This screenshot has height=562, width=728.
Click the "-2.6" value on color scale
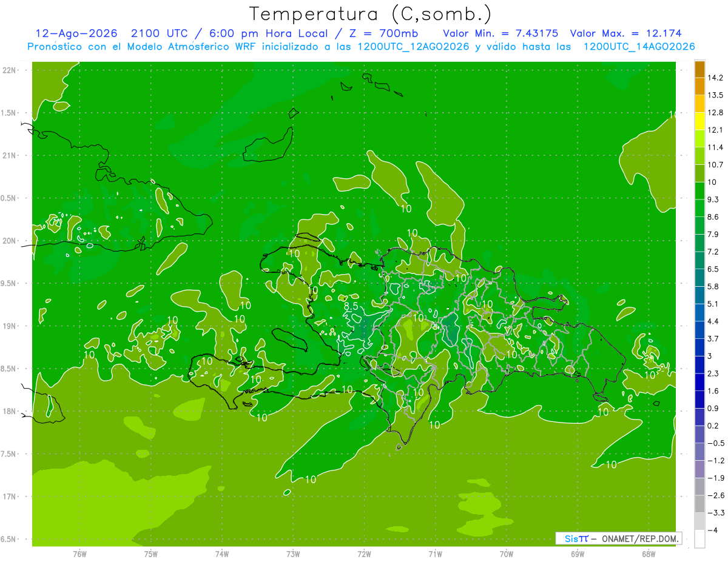[x=716, y=495]
